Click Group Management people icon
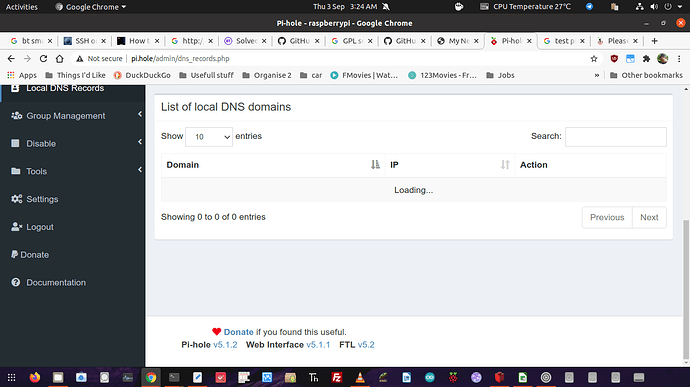Viewport: 690px width, 387px height. coord(16,116)
